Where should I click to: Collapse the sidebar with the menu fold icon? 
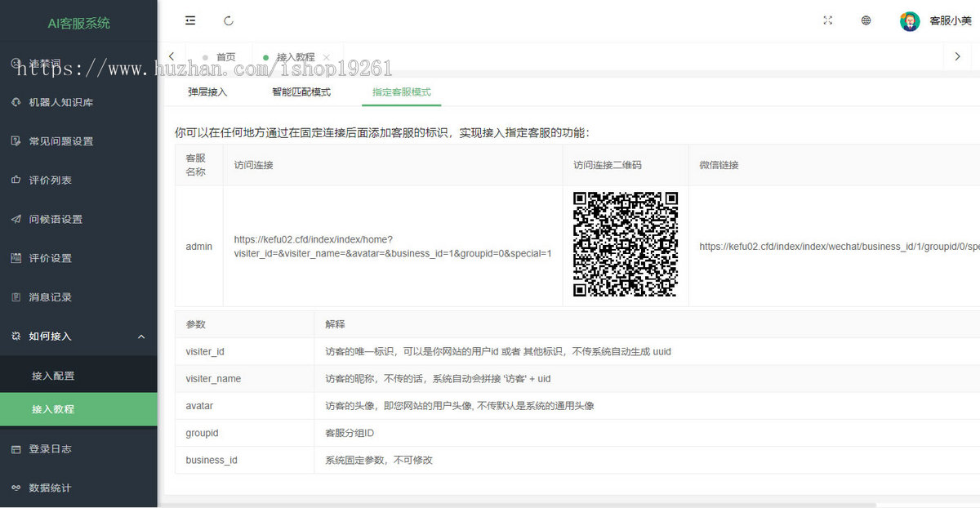(190, 20)
